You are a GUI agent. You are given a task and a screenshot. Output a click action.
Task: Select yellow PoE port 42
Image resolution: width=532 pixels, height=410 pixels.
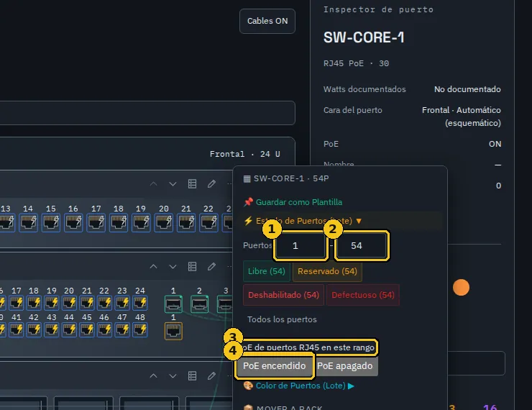point(34,329)
